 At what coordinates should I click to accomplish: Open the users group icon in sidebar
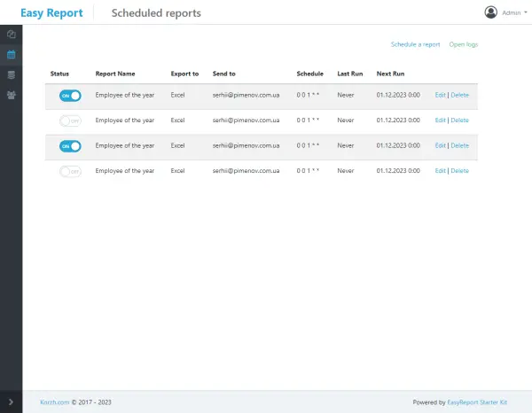pos(11,94)
